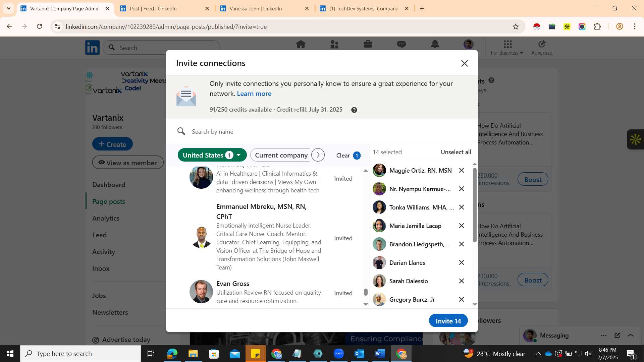
Task: Click Emmanuel Mbreku's profile photo
Action: (201, 237)
